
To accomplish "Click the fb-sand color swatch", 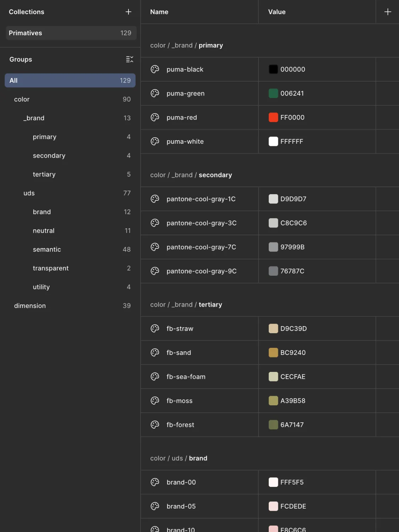I will (273, 353).
